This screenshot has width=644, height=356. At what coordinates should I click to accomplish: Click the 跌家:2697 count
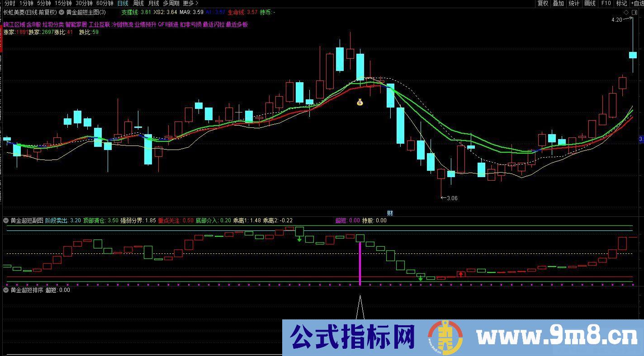coord(41,33)
